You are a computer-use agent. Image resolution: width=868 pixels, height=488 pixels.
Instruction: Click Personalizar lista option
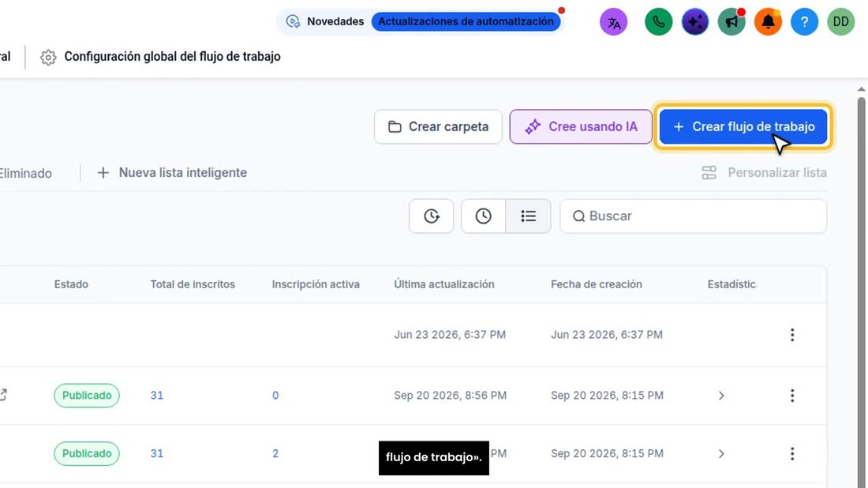point(764,173)
